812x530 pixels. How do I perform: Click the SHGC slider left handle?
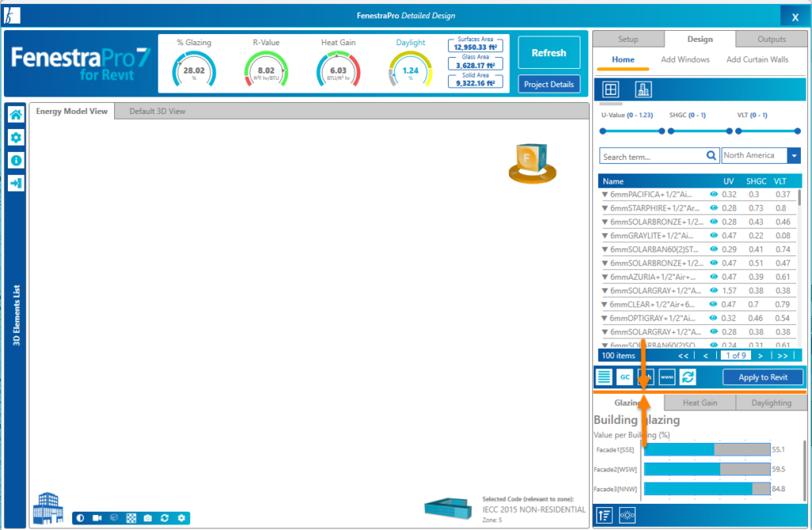coord(671,131)
